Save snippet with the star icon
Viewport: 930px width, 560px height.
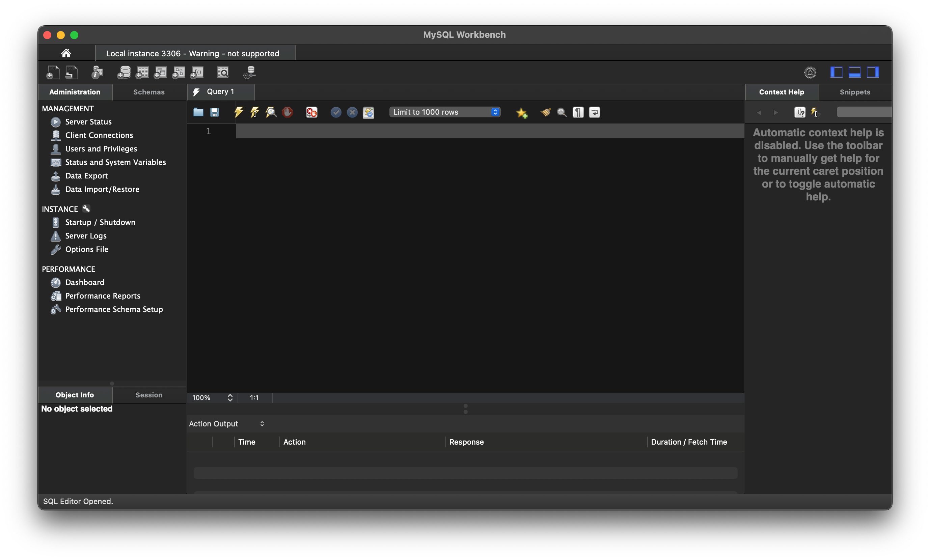[521, 112]
